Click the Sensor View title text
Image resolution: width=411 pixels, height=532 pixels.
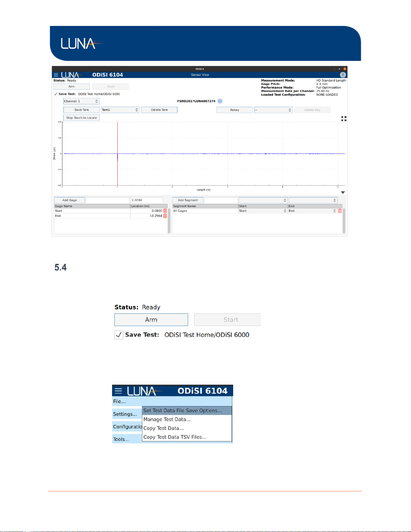[200, 75]
